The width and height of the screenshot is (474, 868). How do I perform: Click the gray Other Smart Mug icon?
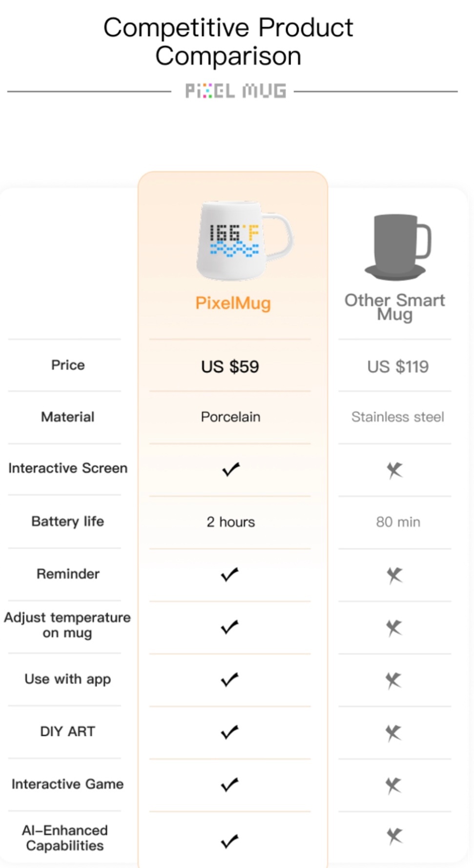[x=397, y=247]
